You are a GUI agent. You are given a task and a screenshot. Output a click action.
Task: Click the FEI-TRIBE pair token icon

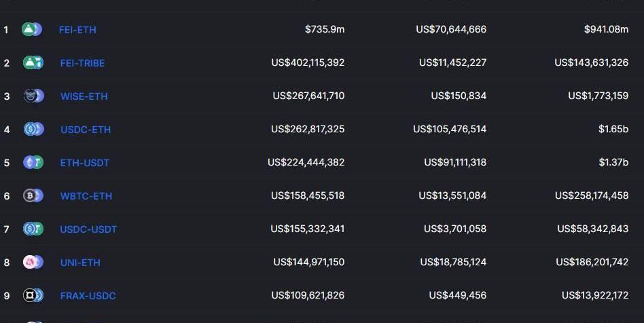coord(33,62)
